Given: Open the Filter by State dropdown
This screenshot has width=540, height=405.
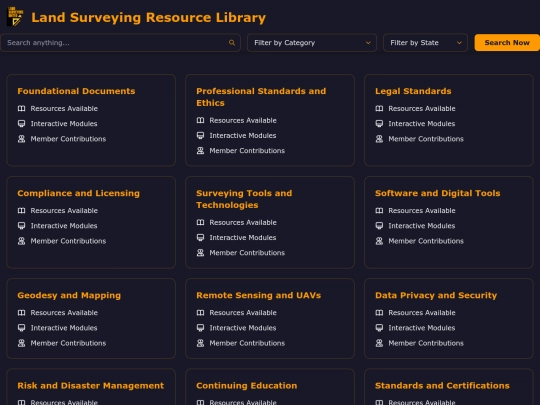Looking at the screenshot, I should (x=425, y=43).
